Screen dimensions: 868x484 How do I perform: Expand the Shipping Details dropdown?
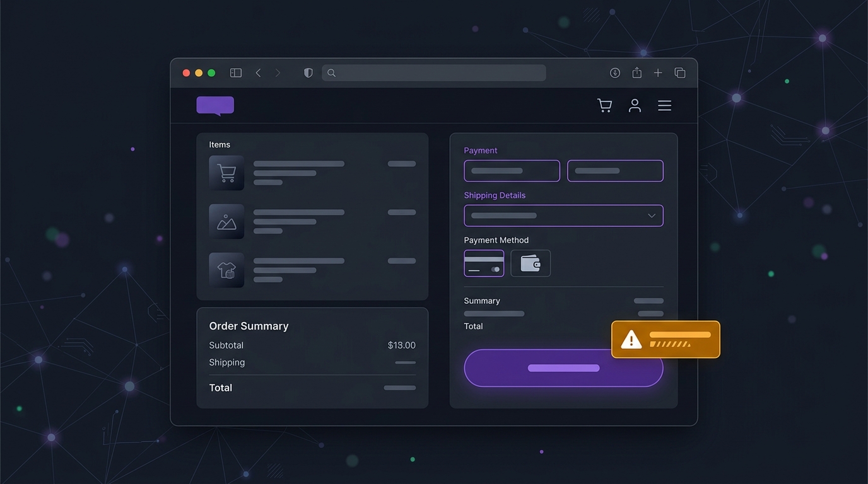click(563, 216)
